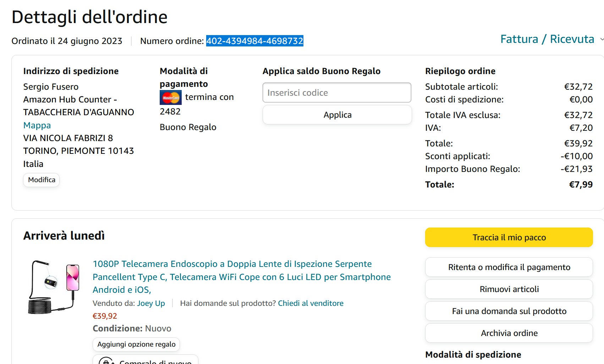Click the Mastercard payment card icon

coord(170,97)
